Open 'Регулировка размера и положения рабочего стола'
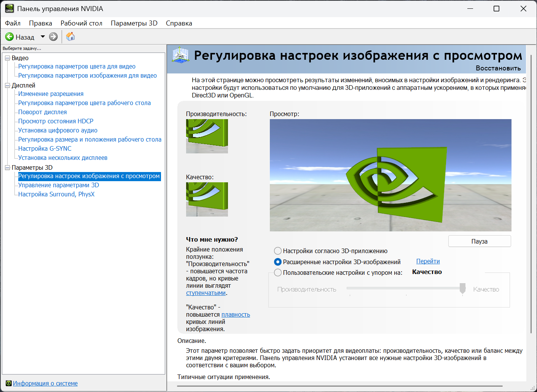Screen dimensions: 537x392 click(90, 139)
